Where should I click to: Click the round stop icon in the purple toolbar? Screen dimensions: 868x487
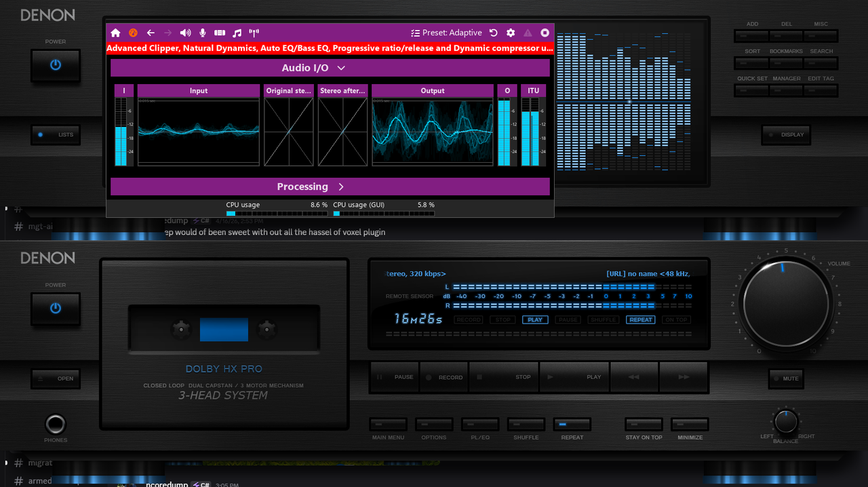click(x=545, y=33)
